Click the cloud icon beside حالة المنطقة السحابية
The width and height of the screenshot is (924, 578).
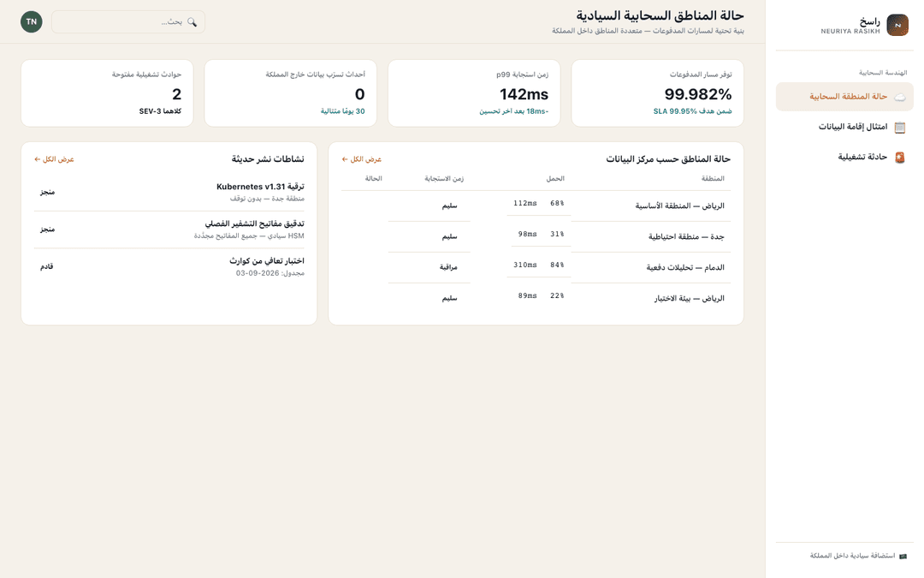pos(899,97)
